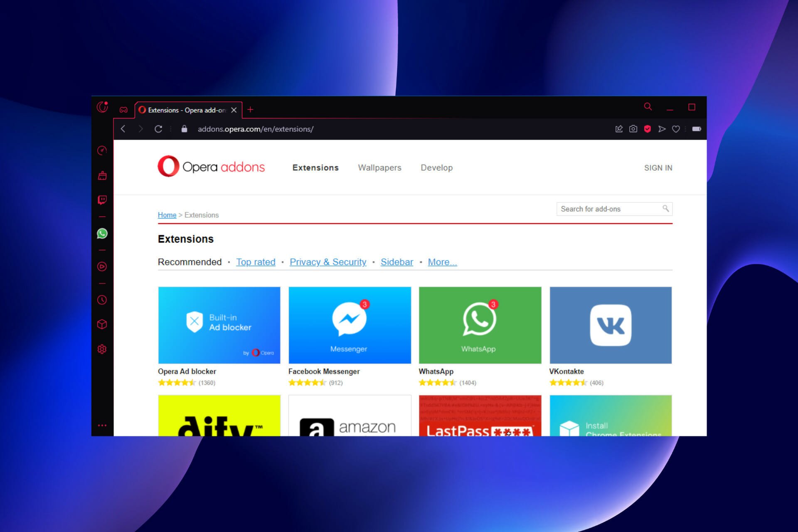Select the Opera settings gear icon

101,349
